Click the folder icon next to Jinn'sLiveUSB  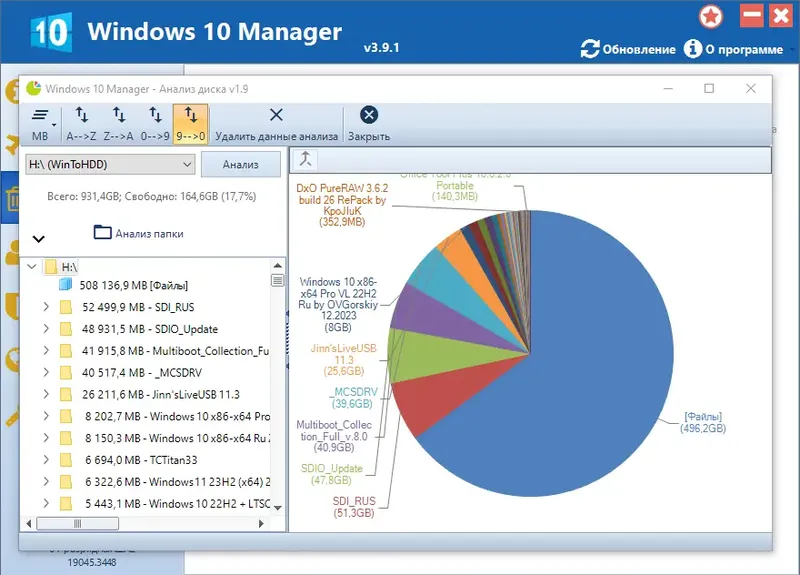(66, 394)
